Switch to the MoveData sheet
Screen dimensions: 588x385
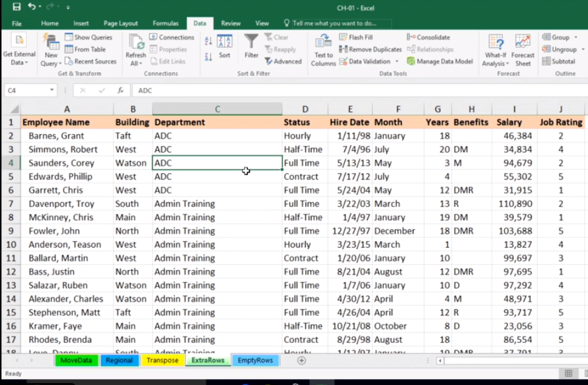(76, 360)
